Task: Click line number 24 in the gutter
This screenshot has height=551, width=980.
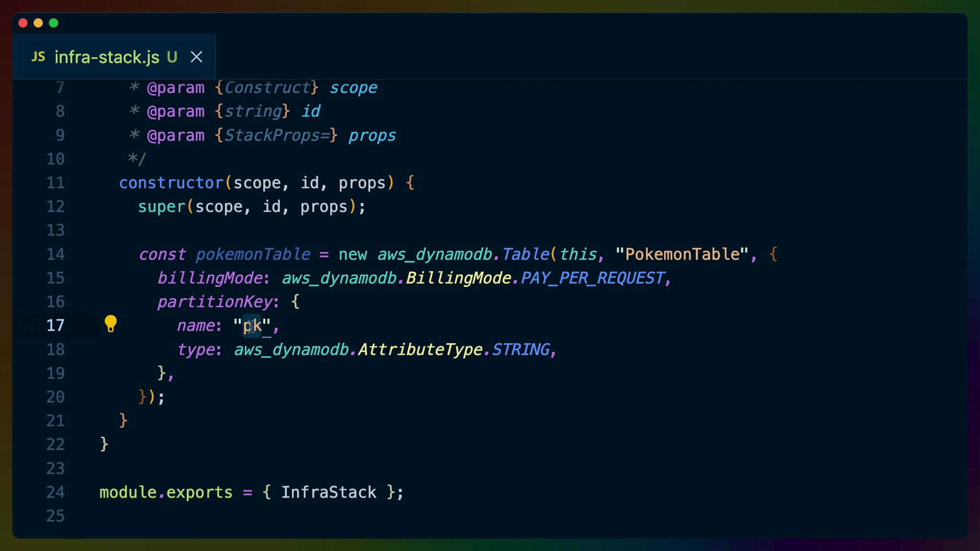Action: click(x=56, y=492)
